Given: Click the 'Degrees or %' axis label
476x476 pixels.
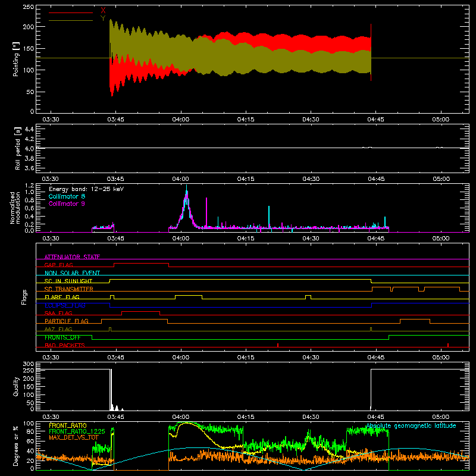Looking at the screenshot, I should click(x=15, y=446).
